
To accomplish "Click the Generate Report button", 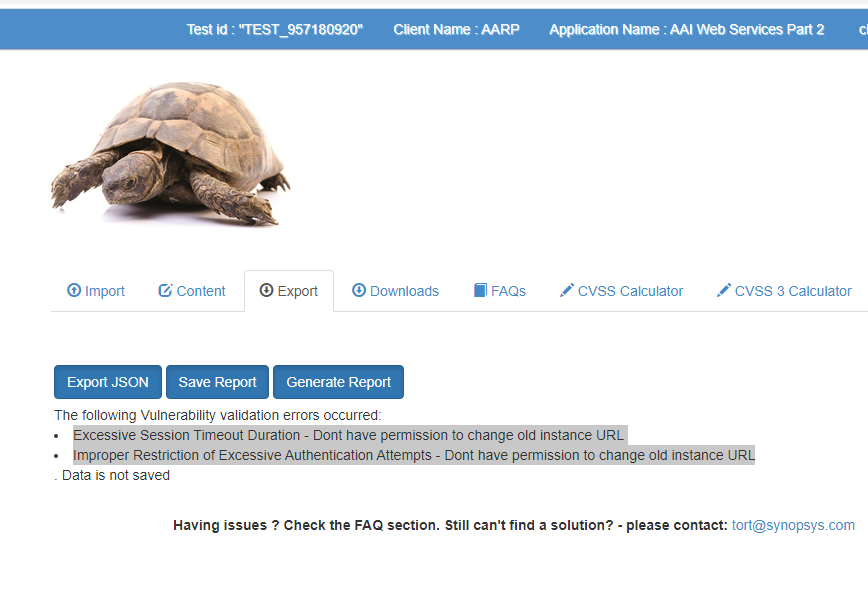I will (339, 382).
